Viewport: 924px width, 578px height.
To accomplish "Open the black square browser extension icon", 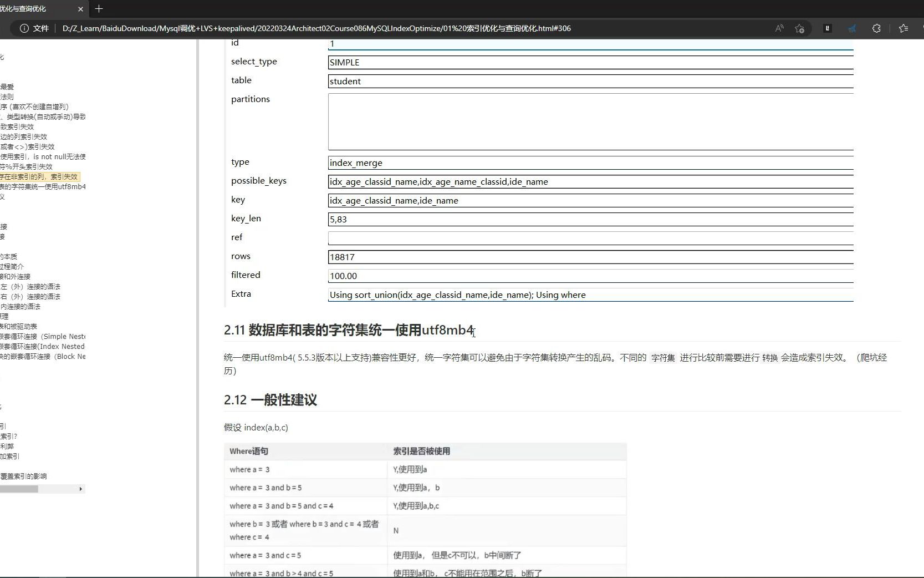I will [828, 28].
